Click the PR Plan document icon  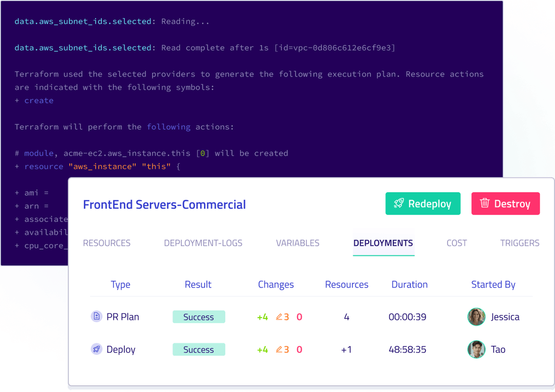point(97,316)
